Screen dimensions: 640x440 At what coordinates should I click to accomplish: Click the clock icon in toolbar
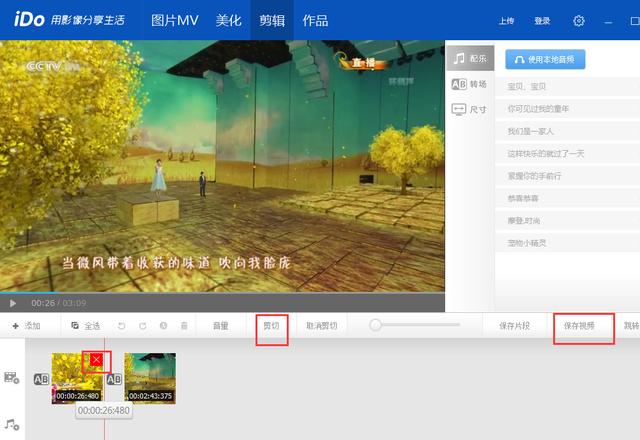(163, 326)
